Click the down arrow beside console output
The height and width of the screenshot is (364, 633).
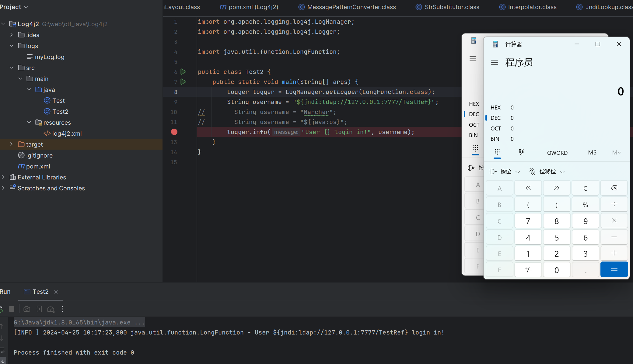pyautogui.click(x=2, y=338)
